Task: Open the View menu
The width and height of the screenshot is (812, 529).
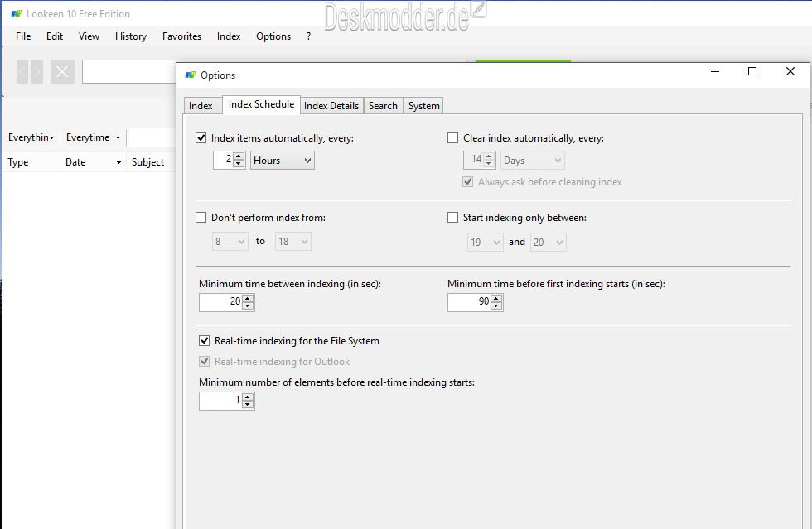Action: point(89,36)
